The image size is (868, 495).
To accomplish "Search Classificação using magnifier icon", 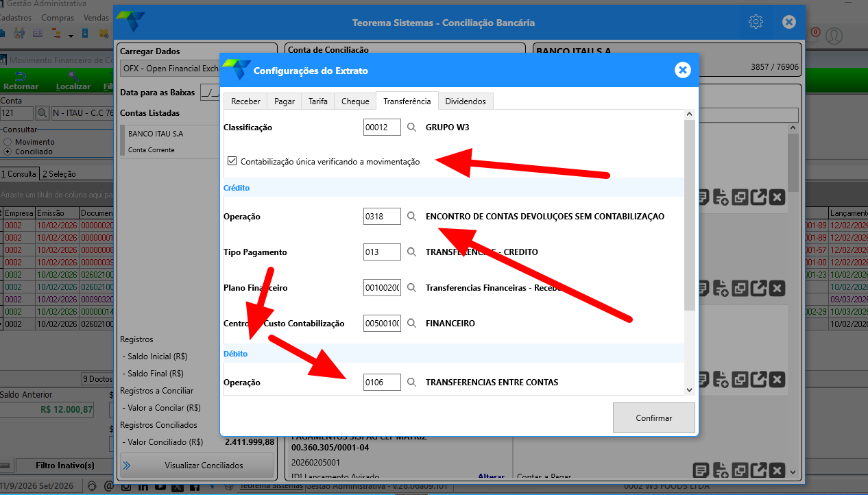I will coord(411,128).
